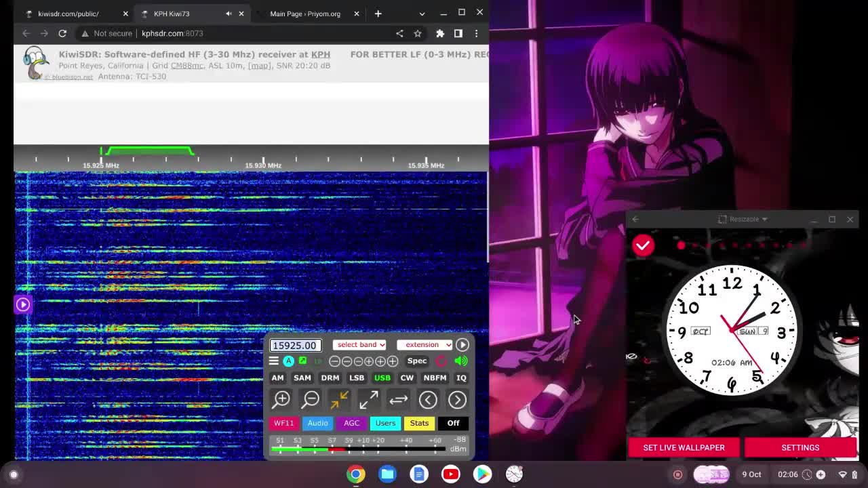Open the Stats tab

pos(419,423)
